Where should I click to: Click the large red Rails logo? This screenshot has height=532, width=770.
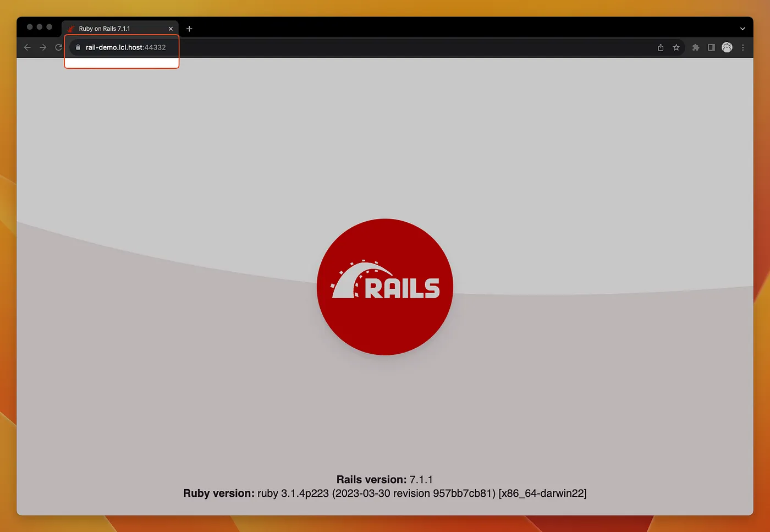(384, 287)
